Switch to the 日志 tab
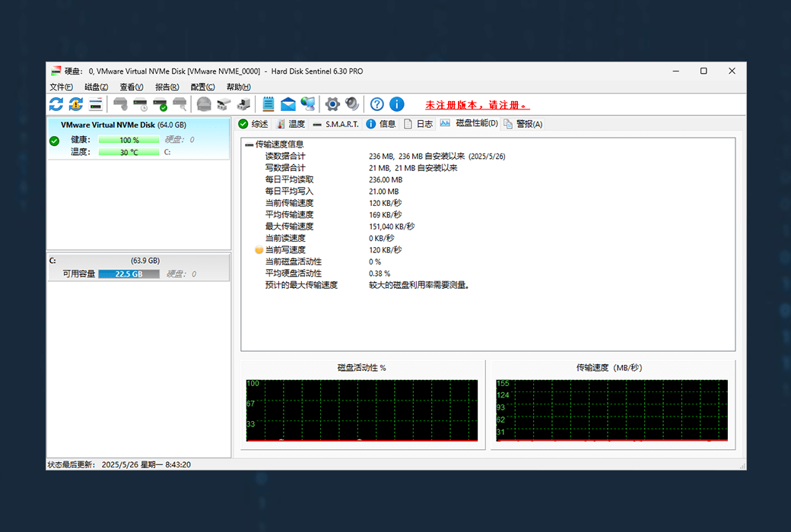This screenshot has width=791, height=532. pyautogui.click(x=418, y=124)
